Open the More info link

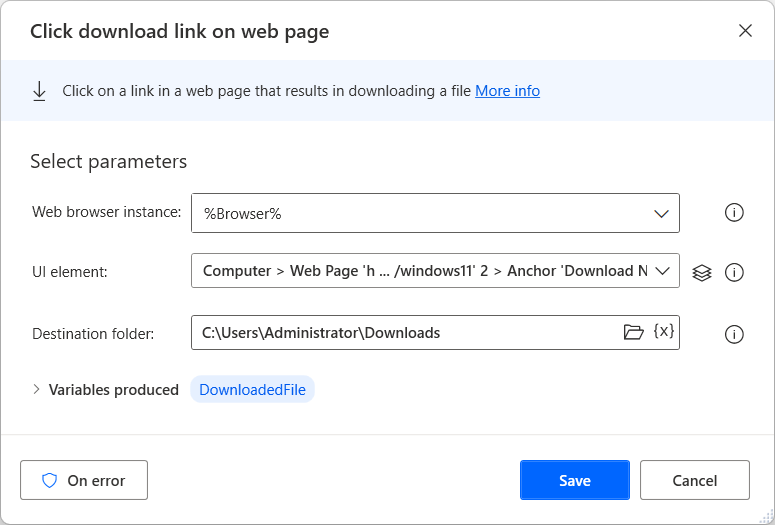[507, 91]
